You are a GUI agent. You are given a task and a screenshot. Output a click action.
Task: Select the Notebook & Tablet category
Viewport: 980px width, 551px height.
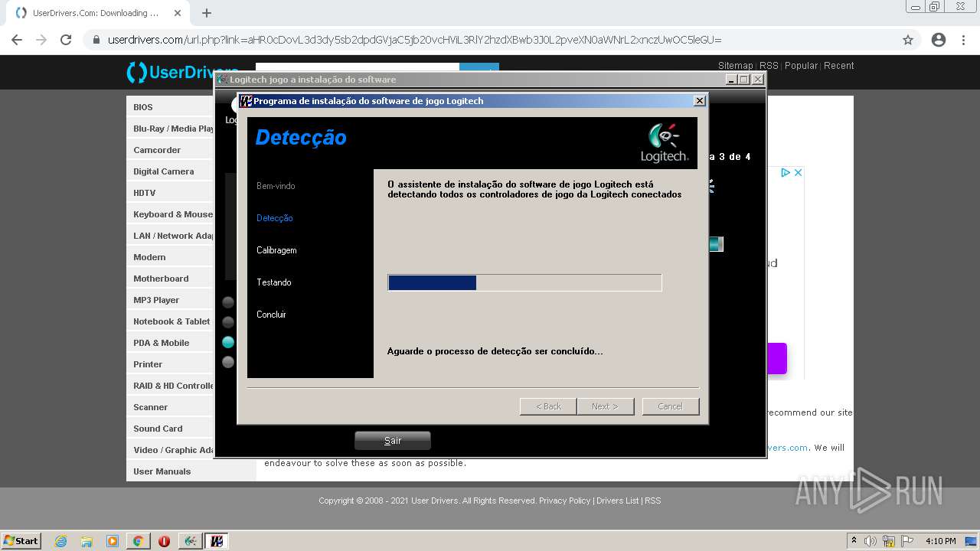coord(171,321)
